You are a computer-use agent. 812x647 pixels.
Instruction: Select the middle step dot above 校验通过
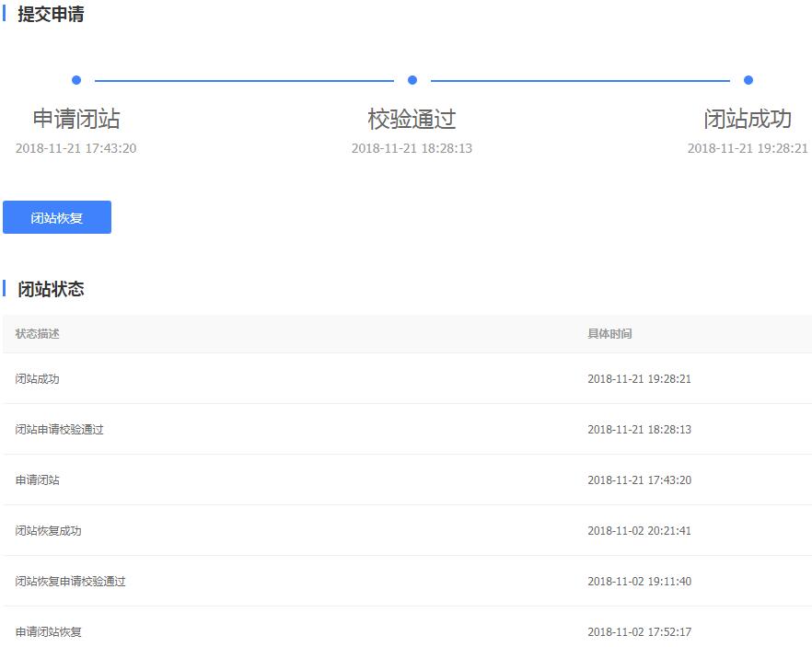pos(412,80)
